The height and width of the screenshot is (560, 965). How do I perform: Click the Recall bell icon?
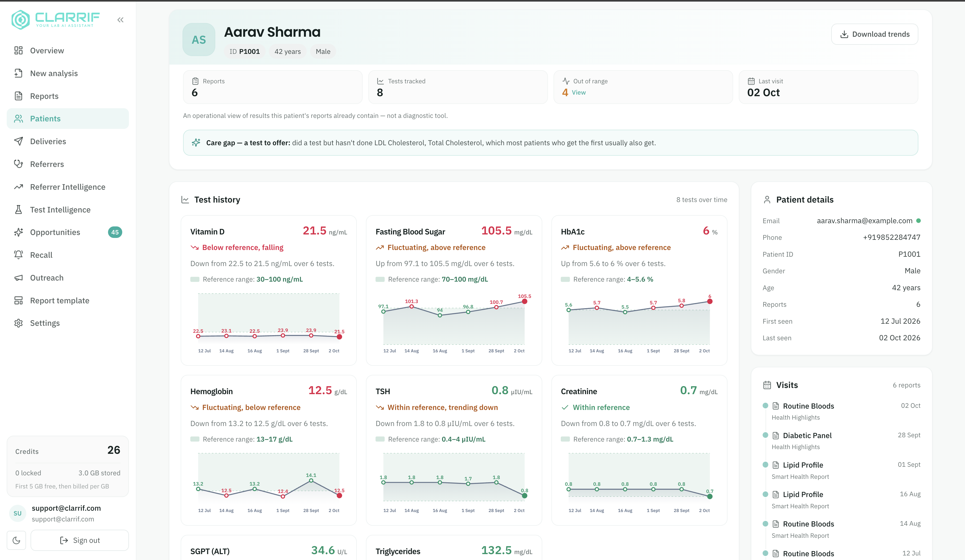coord(18,255)
